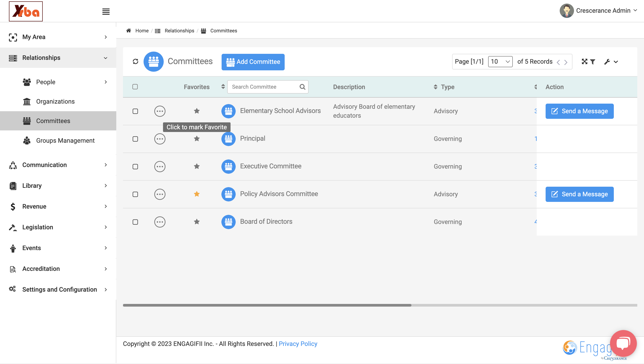644x364 pixels.
Task: Send a Message to Elementary School Advisors
Action: tap(579, 111)
